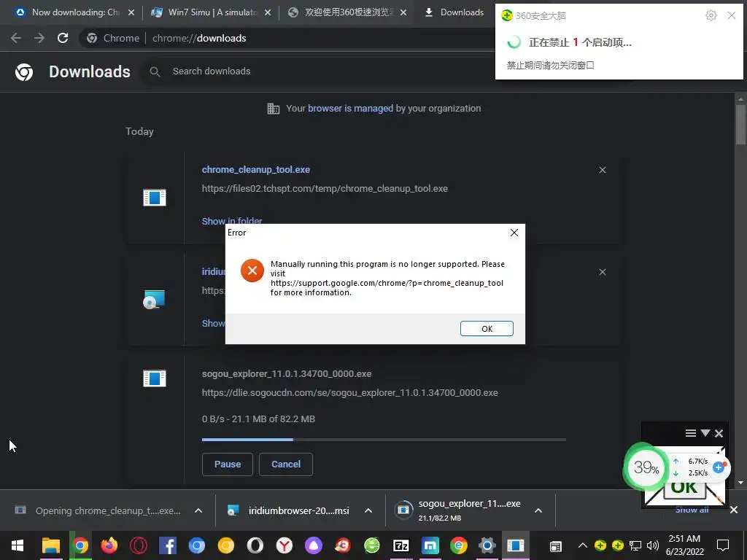Close the Win7 Simu tab

click(268, 12)
